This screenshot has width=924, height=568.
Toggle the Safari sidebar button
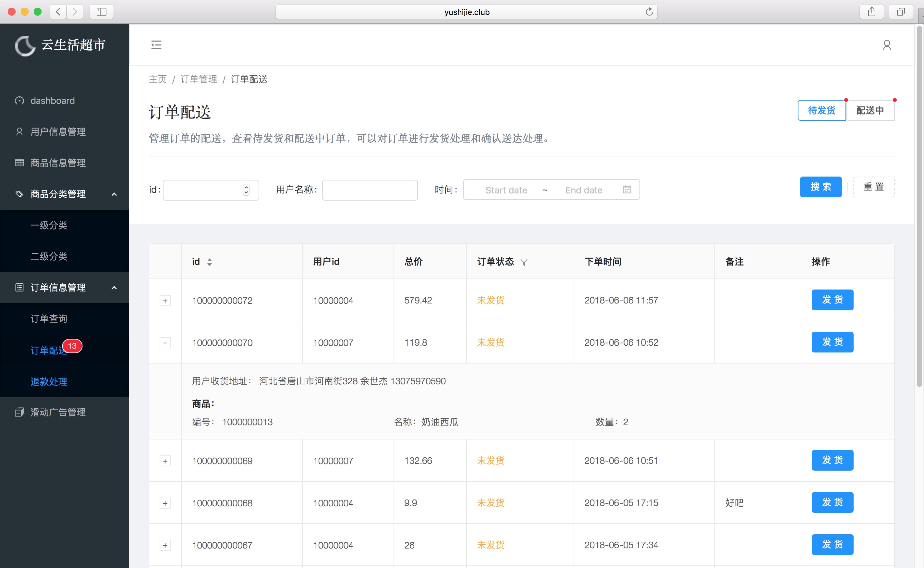click(101, 12)
